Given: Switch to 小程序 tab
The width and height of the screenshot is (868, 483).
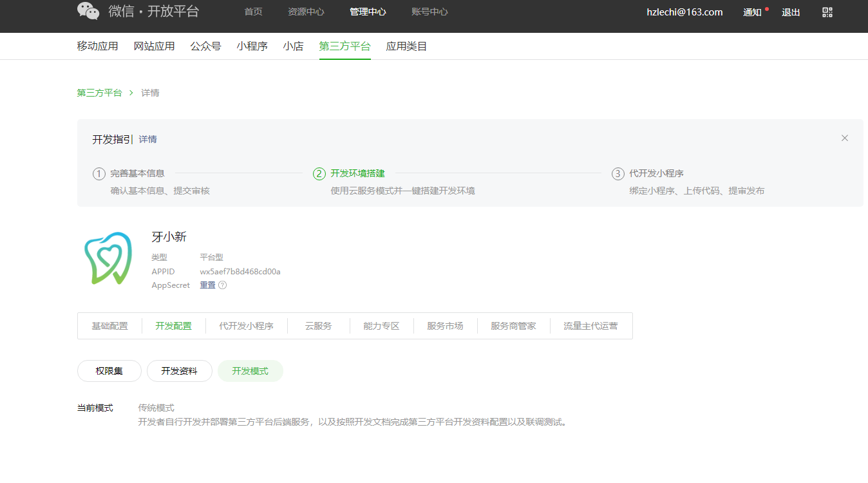Looking at the screenshot, I should (252, 46).
